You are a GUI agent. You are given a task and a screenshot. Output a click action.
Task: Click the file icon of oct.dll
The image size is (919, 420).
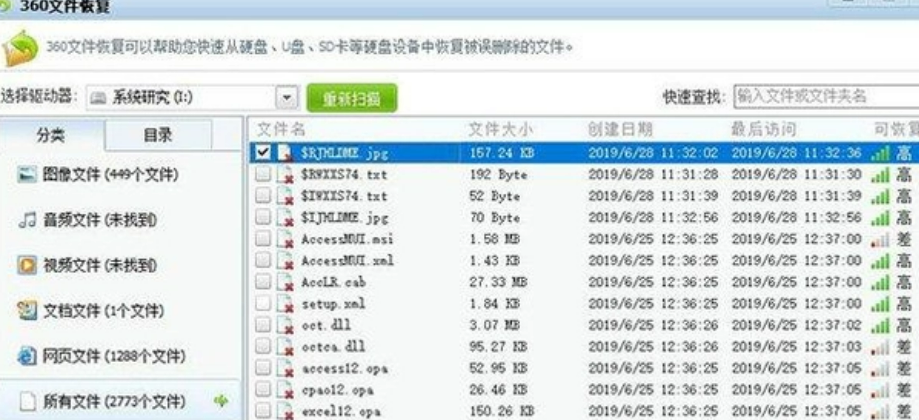pos(285,325)
